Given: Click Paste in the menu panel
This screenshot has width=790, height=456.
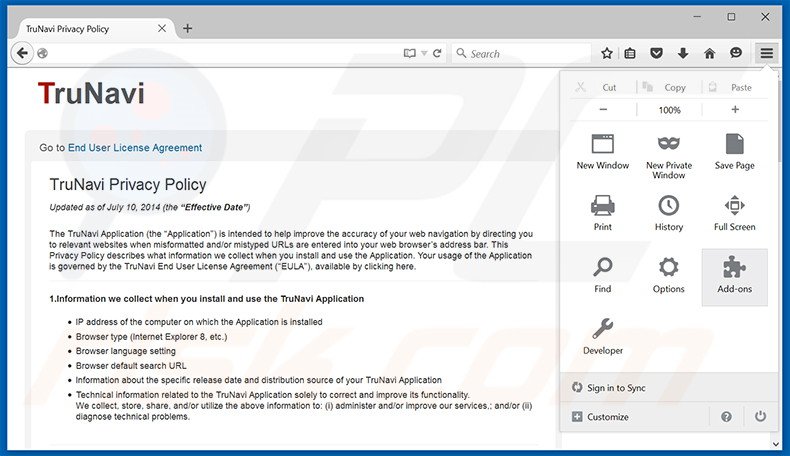Looking at the screenshot, I should (735, 87).
